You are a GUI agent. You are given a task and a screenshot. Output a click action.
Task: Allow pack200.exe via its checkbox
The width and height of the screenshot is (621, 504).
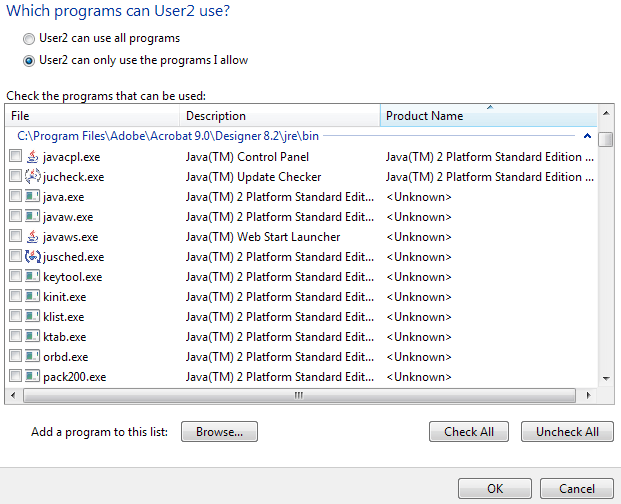tap(15, 375)
